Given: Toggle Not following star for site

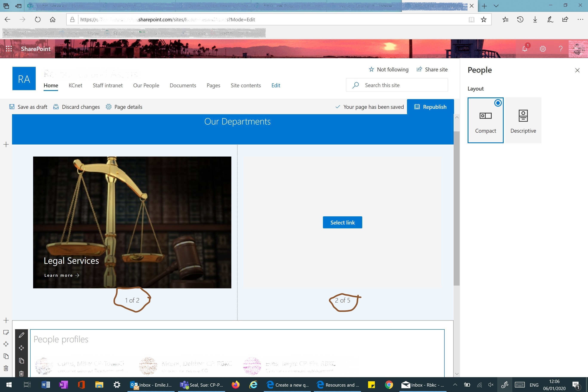Looking at the screenshot, I should point(388,69).
